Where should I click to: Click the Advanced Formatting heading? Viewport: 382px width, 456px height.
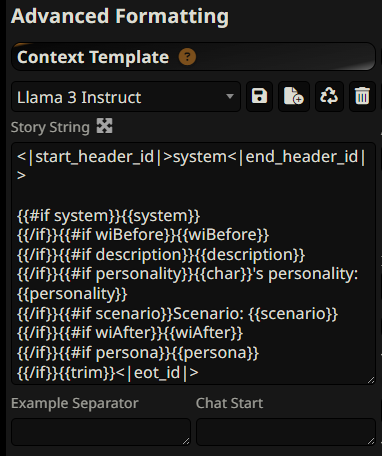(x=120, y=16)
